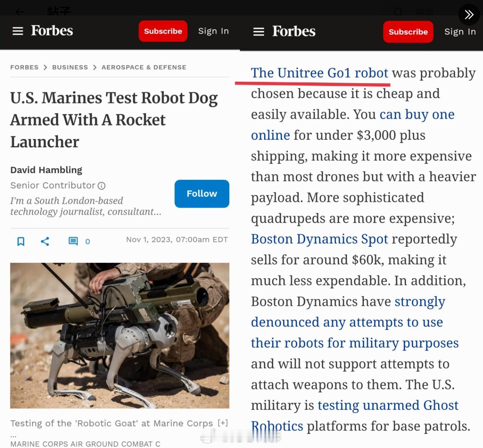Open The Unitree Go1 robot link
Viewport: 483px width, 448px height.
pos(319,73)
